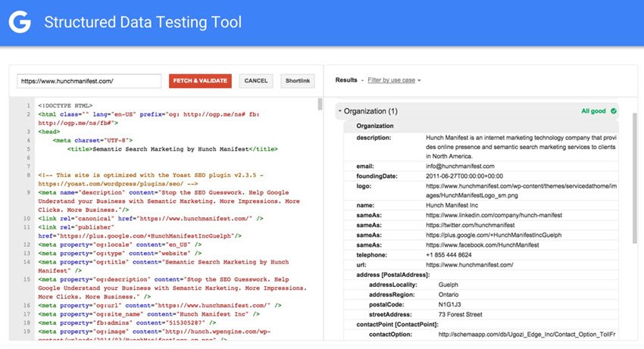
Task: Click the sameAs Facebook URL
Action: [x=482, y=245]
